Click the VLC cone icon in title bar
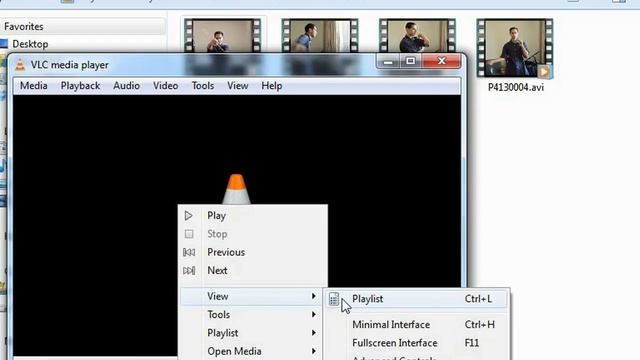Screen dimensions: 640x360 (20, 65)
